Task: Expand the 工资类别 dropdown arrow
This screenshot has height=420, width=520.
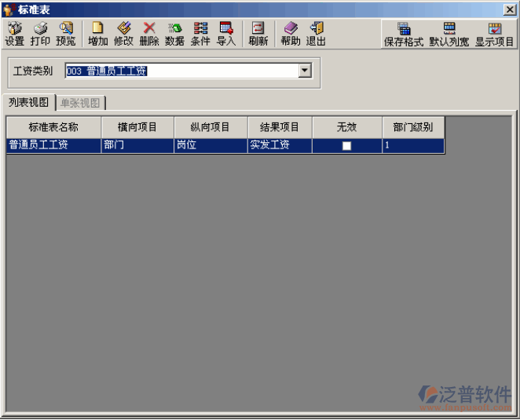Action: coord(305,71)
